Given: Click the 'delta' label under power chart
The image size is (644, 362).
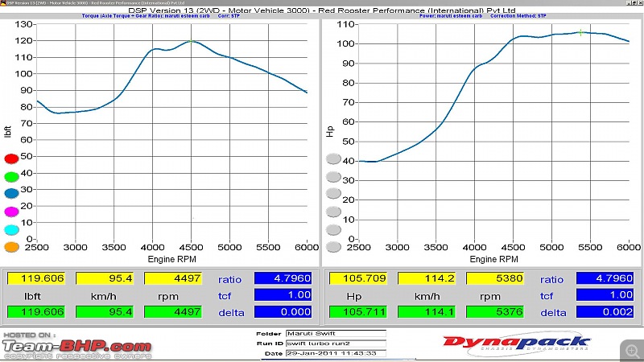Looking at the screenshot, I should 553,313.
